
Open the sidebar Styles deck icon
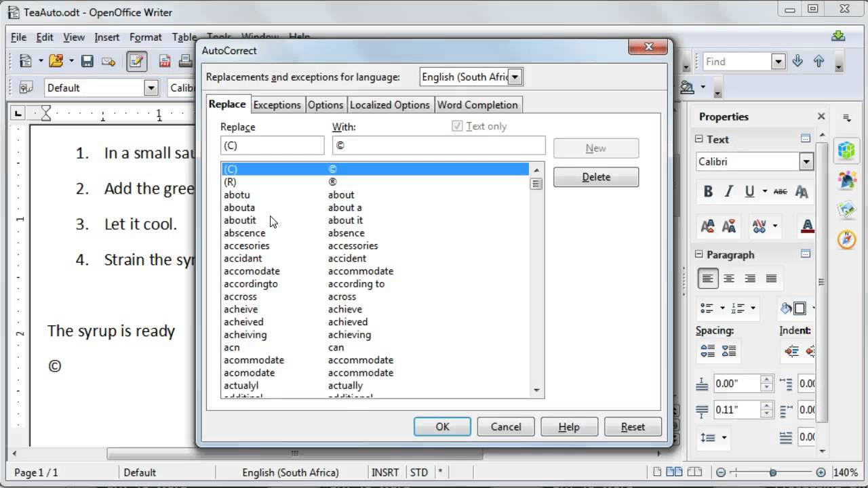(846, 180)
